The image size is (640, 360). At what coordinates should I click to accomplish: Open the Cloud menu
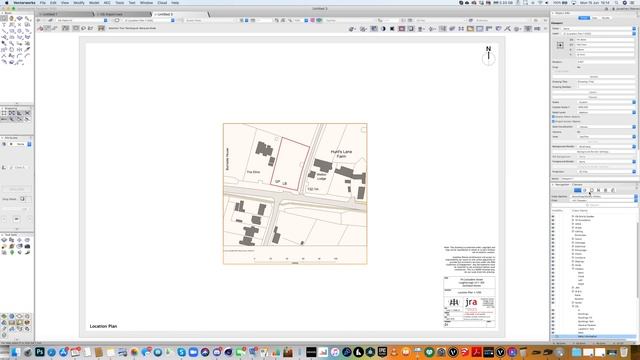(162, 2)
